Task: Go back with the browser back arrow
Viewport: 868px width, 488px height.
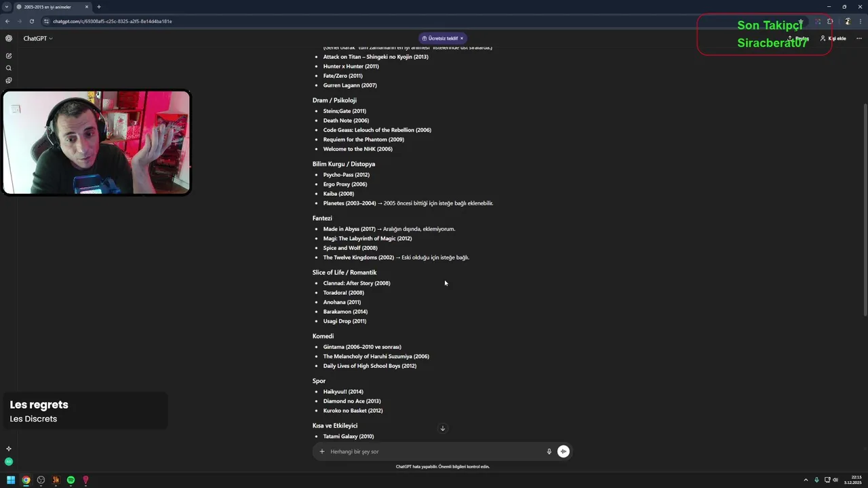Action: pos(7,21)
